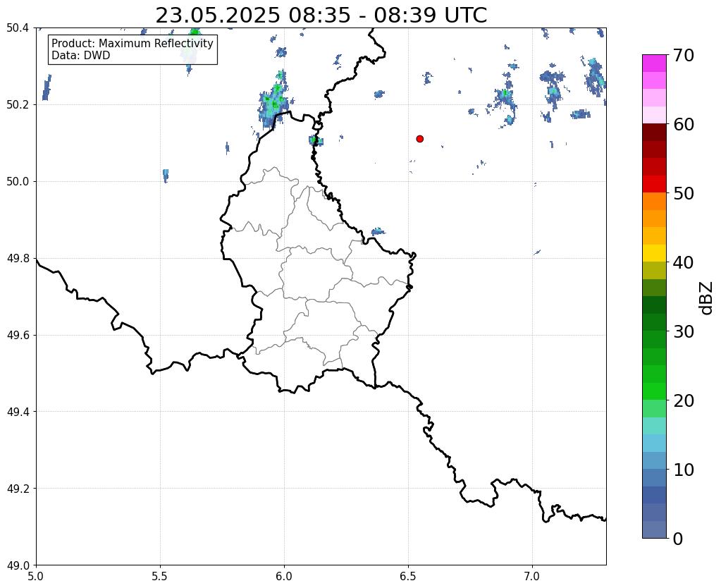
Task: Click the colorbar tick label 50
Action: pos(684,193)
